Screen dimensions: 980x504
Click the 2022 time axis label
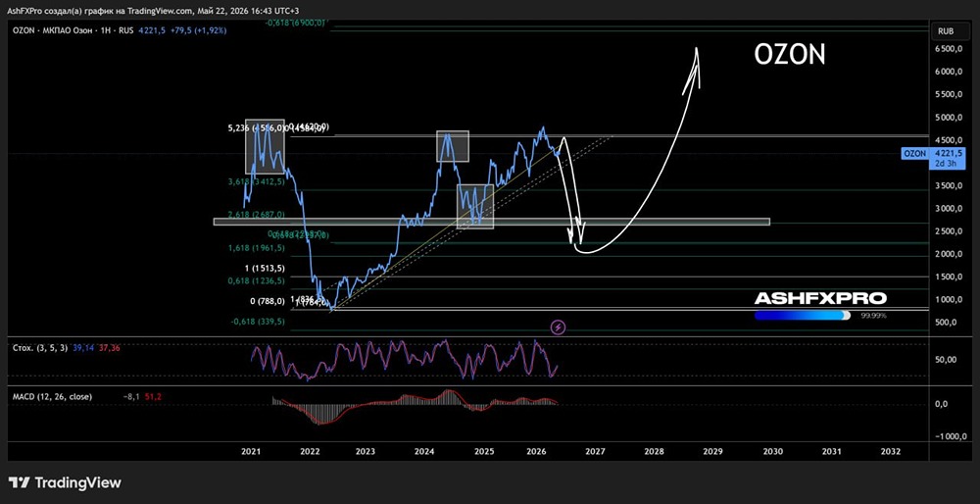pos(310,451)
